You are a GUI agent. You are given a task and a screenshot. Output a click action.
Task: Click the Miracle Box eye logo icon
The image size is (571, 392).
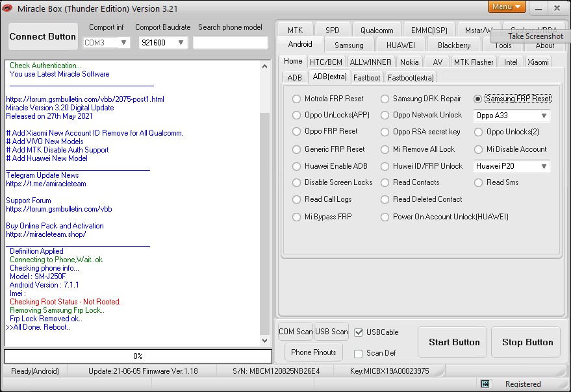coord(7,8)
